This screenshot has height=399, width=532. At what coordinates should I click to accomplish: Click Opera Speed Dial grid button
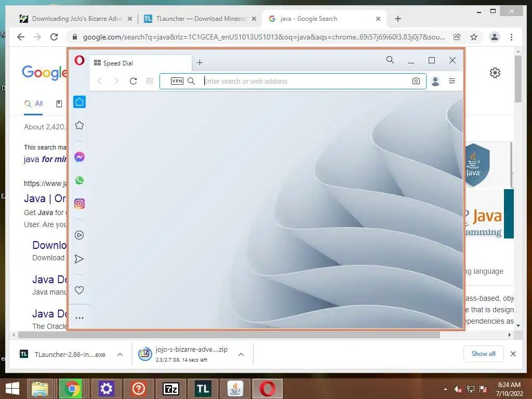(150, 81)
